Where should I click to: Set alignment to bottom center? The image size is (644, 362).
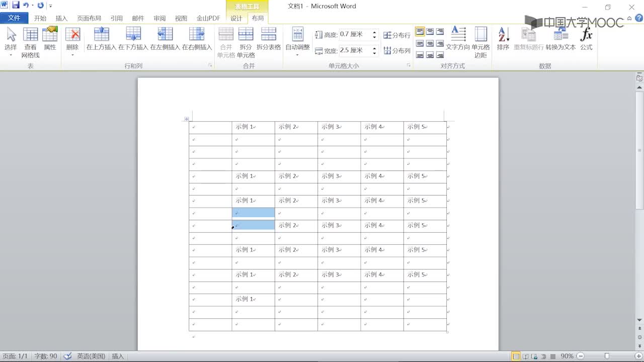430,55
